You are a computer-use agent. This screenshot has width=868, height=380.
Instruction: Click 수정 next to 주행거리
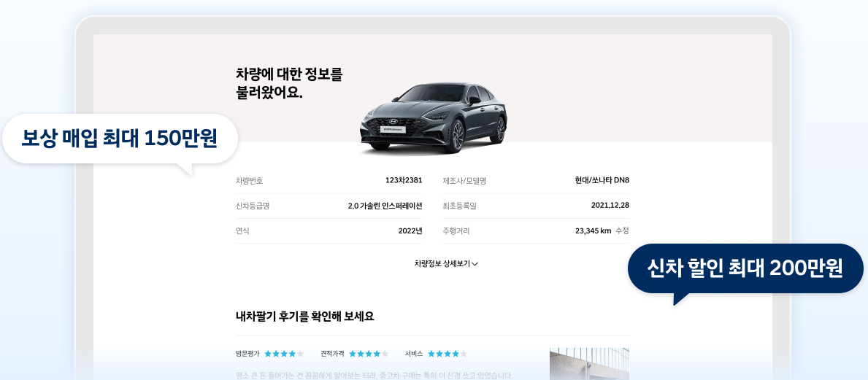[x=622, y=230]
